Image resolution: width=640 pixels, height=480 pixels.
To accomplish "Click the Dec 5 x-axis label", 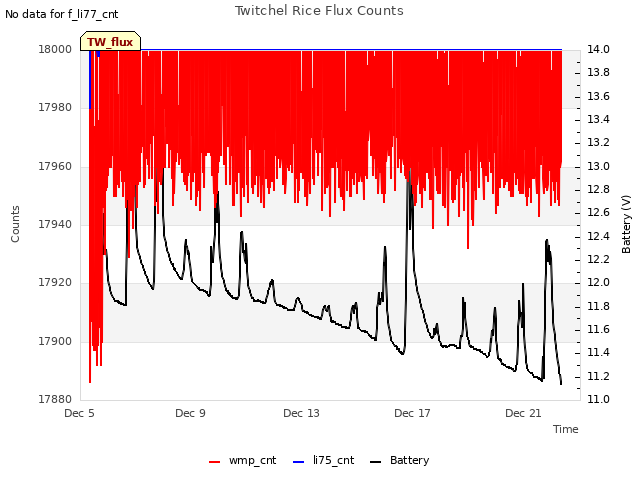I will point(80,413).
